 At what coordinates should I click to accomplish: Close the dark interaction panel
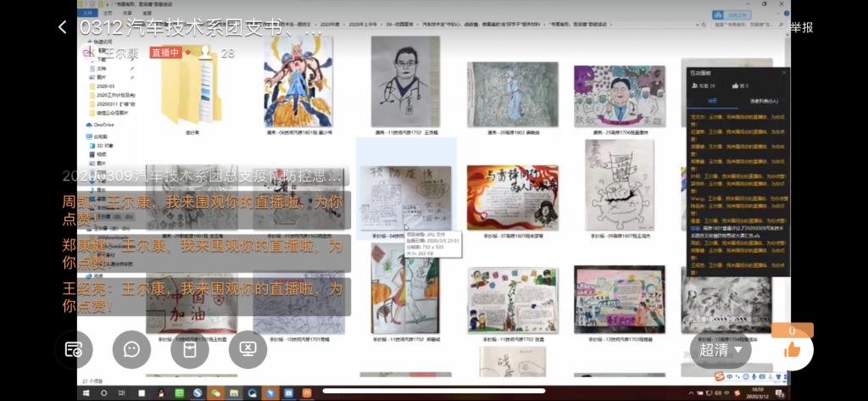783,73
